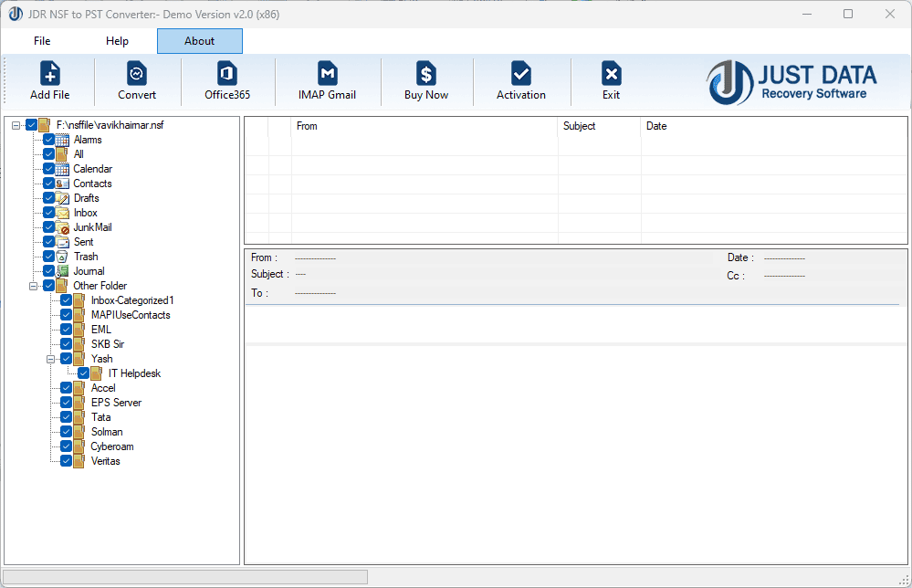This screenshot has height=588, width=912.
Task: Uncheck the Junk Mail folder checkbox
Action: [48, 226]
